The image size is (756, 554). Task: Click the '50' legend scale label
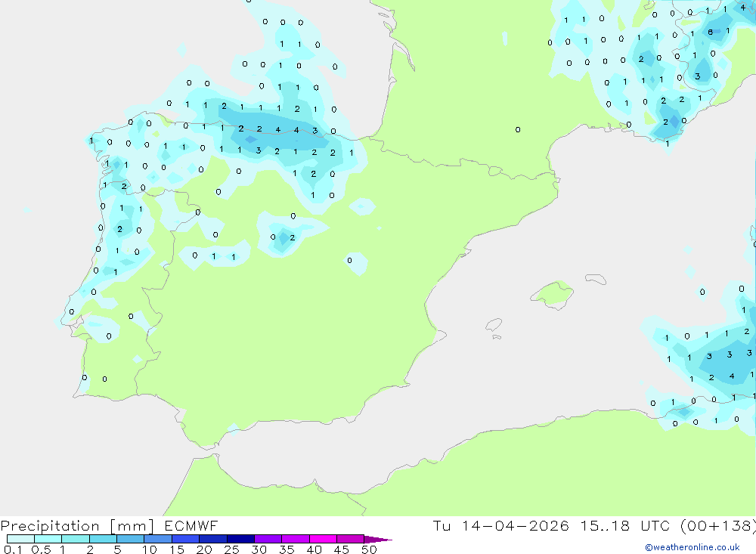point(369,549)
